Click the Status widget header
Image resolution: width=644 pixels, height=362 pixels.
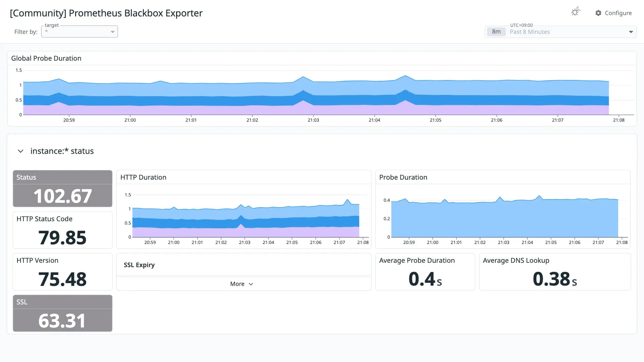coord(62,177)
